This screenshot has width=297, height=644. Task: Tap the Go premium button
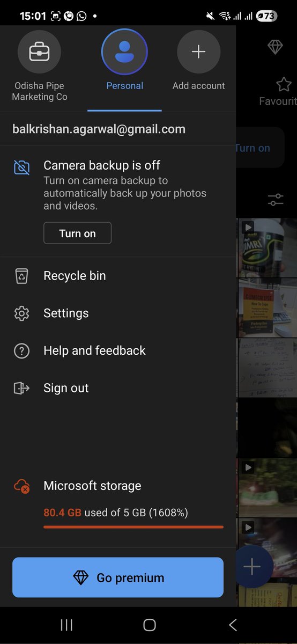pyautogui.click(x=118, y=577)
